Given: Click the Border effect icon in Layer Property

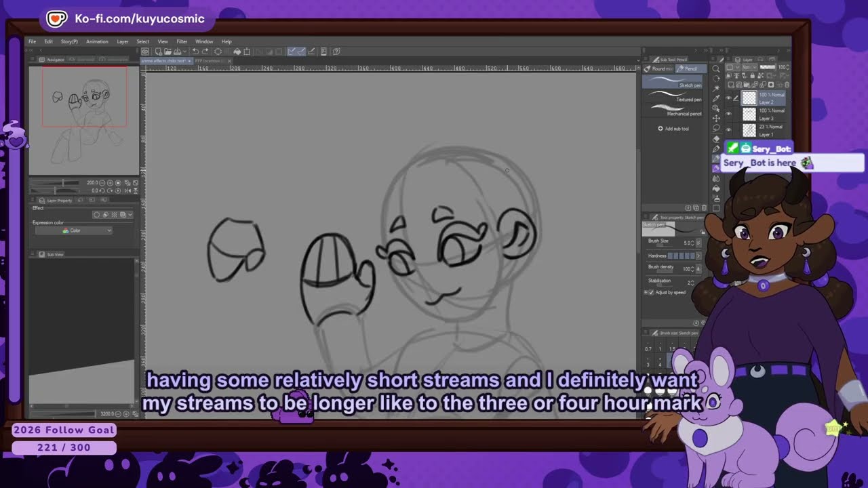Looking at the screenshot, I should click(96, 215).
